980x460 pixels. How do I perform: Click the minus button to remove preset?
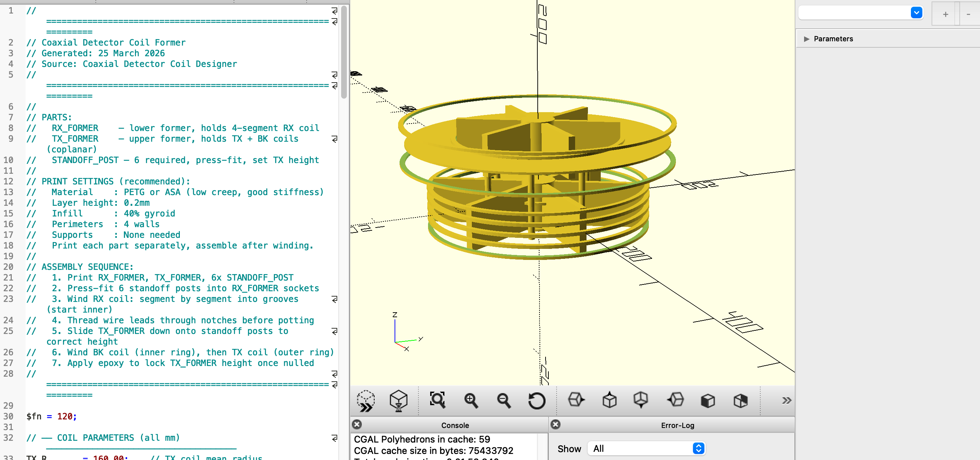click(968, 14)
